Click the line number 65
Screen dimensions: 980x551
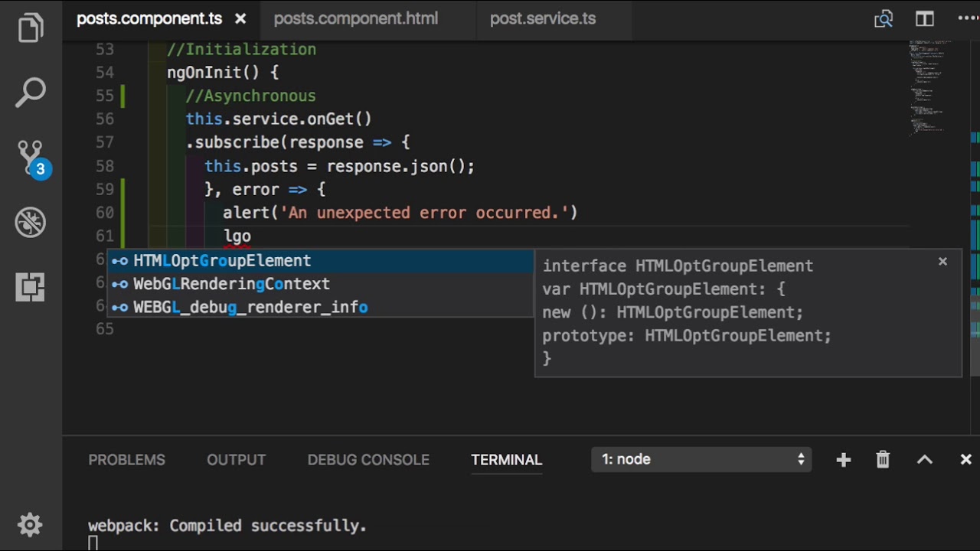(x=105, y=329)
